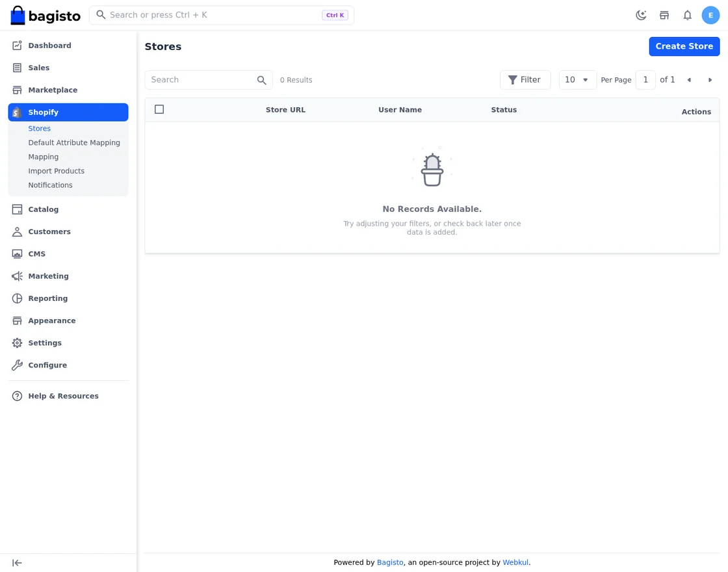Open Mapping submenu item
728x572 pixels.
(43, 157)
